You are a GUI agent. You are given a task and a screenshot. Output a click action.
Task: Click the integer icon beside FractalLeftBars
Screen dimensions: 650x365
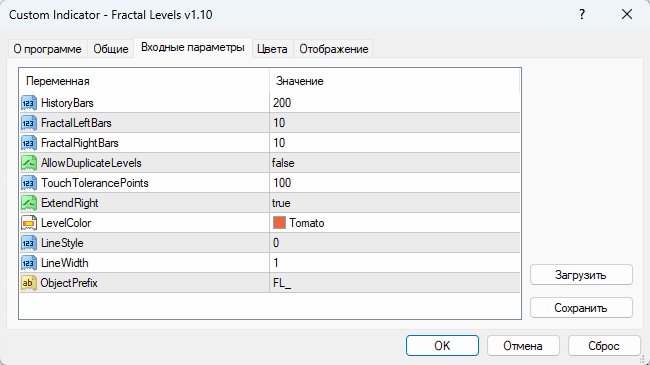pyautogui.click(x=29, y=123)
